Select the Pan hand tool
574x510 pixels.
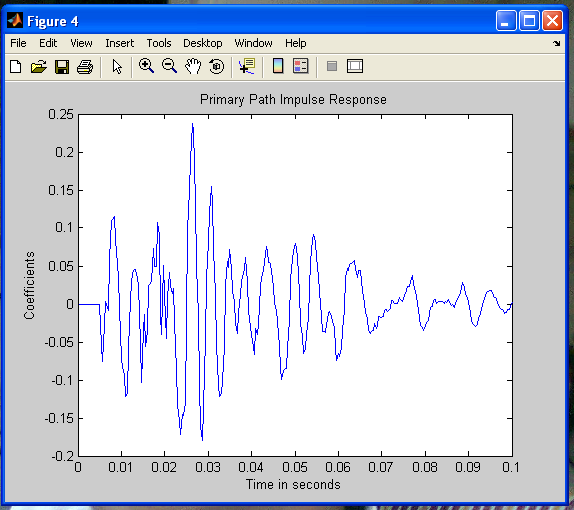(x=193, y=66)
